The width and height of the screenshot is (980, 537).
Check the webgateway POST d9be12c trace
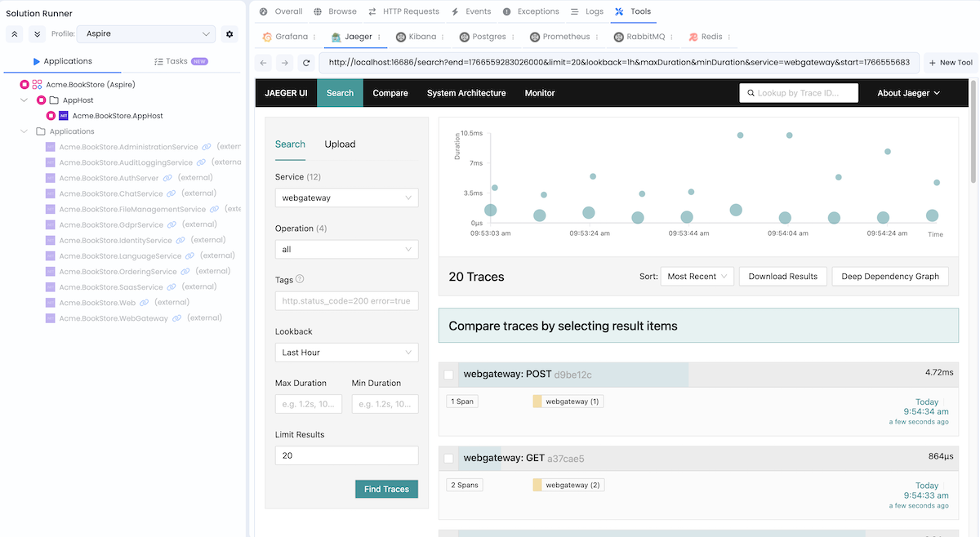coord(448,375)
